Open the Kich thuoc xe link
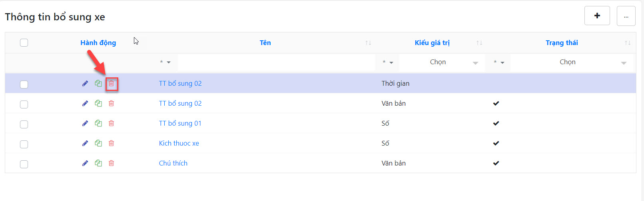The image size is (644, 201). (x=179, y=143)
